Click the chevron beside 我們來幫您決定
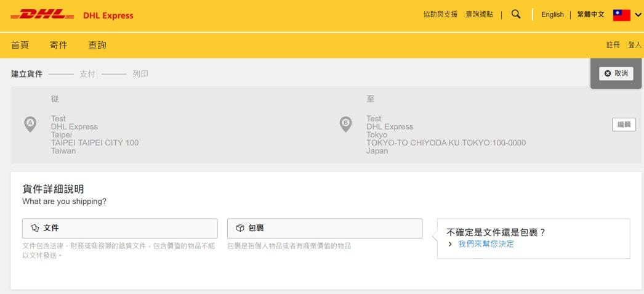Viewport: 644px width, 294px height. point(450,244)
